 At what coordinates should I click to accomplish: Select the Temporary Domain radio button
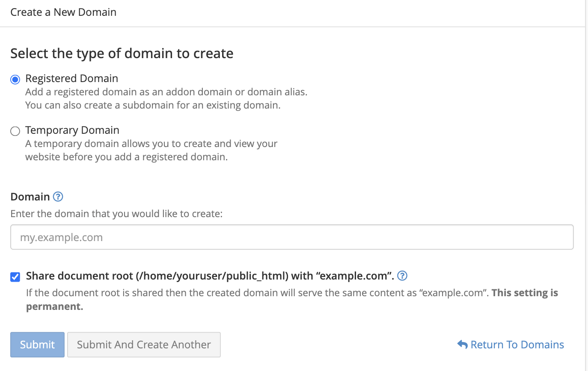(15, 131)
